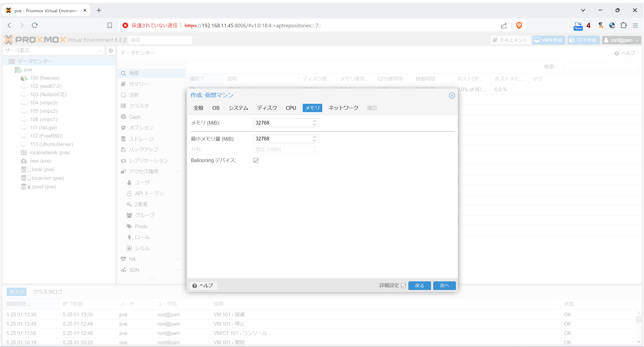Increase メモリ (MiB) with spinner up arrow
This screenshot has height=347, width=644.
click(x=314, y=121)
